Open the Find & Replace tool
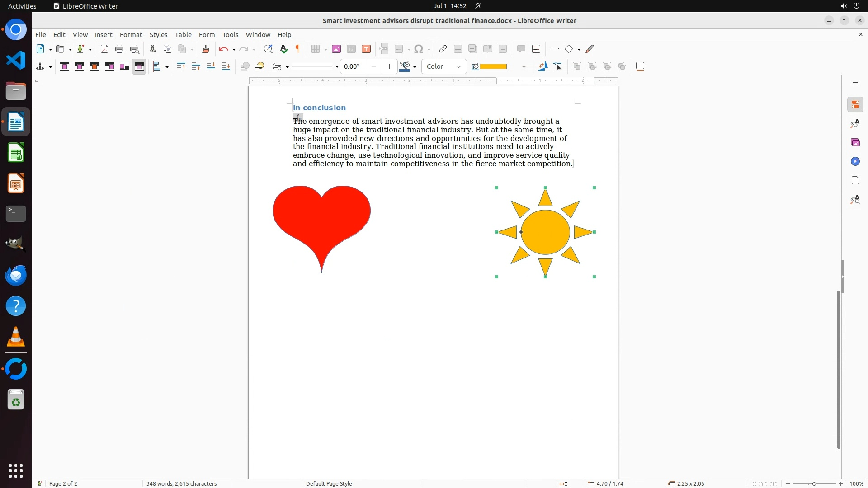The image size is (868, 488). coord(268,49)
